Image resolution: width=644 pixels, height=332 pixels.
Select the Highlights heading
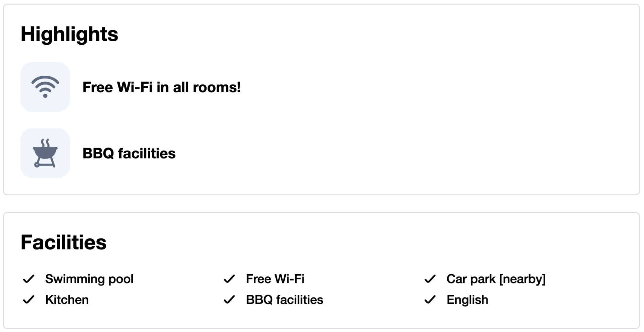pos(69,34)
